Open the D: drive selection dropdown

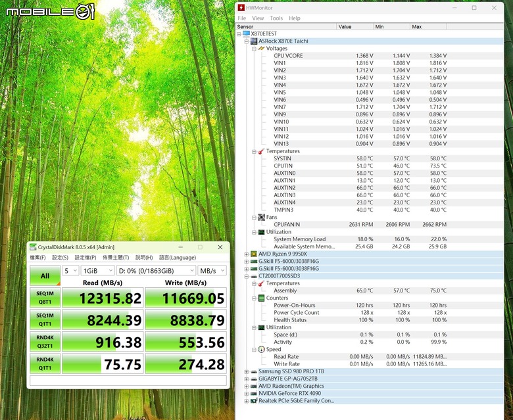coord(156,271)
